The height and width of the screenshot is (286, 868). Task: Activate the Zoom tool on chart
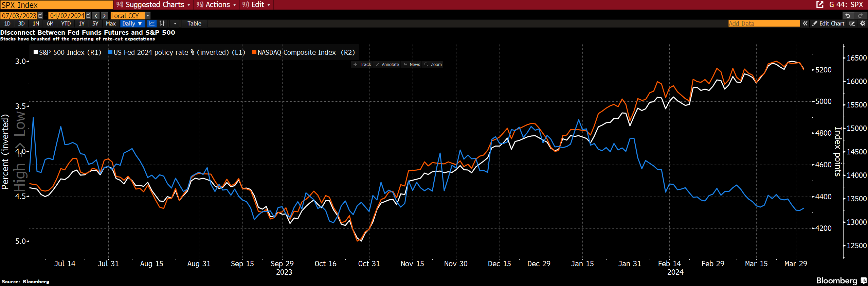point(433,65)
